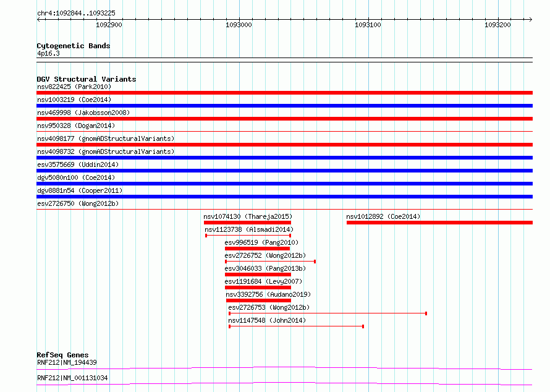Click the esv2726753 (Wong2012b) label
The image size is (550, 392).
tap(269, 307)
